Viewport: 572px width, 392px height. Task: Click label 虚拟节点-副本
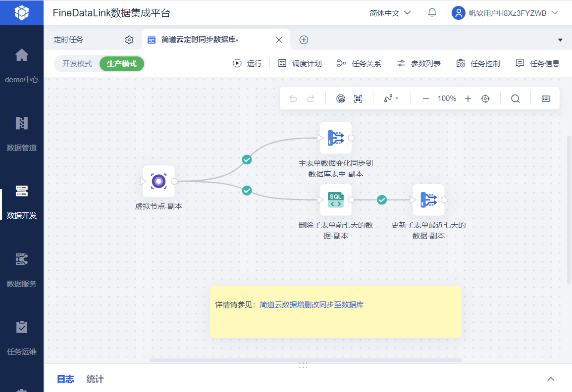(x=158, y=206)
